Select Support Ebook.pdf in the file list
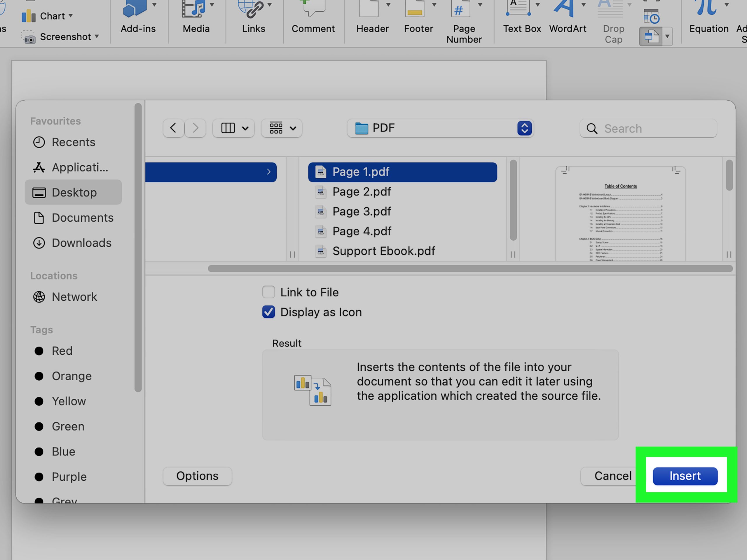Image resolution: width=747 pixels, height=560 pixels. tap(403, 251)
